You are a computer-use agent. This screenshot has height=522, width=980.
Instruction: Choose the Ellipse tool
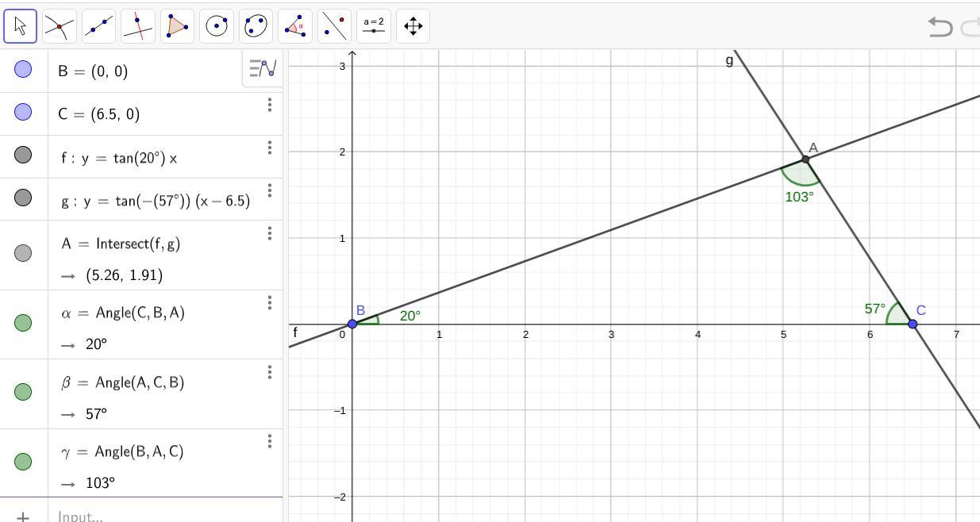click(x=256, y=26)
